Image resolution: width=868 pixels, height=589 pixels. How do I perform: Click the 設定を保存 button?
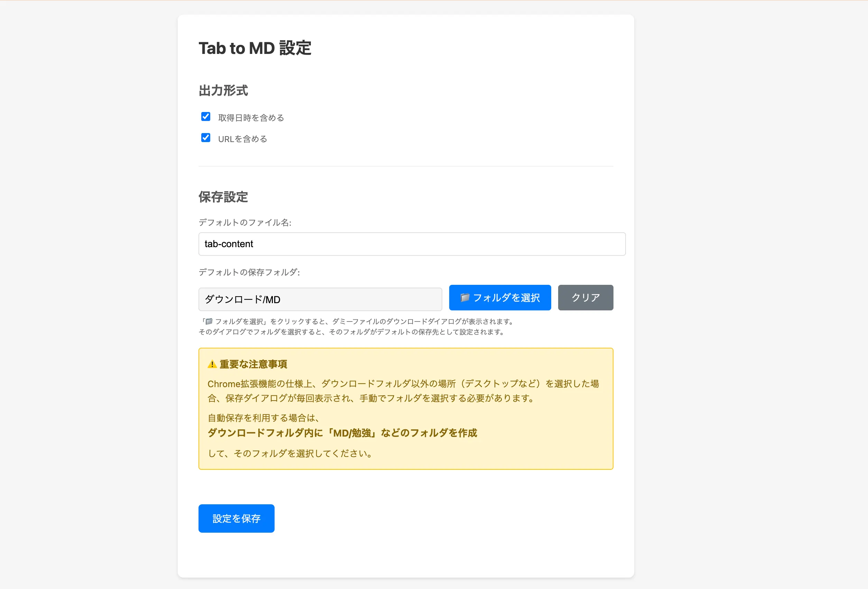[236, 518]
